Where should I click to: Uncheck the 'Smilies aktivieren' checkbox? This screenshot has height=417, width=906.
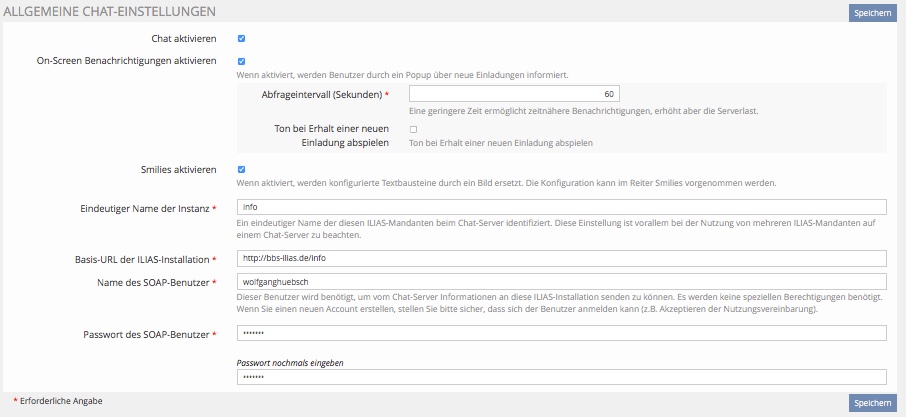point(241,170)
